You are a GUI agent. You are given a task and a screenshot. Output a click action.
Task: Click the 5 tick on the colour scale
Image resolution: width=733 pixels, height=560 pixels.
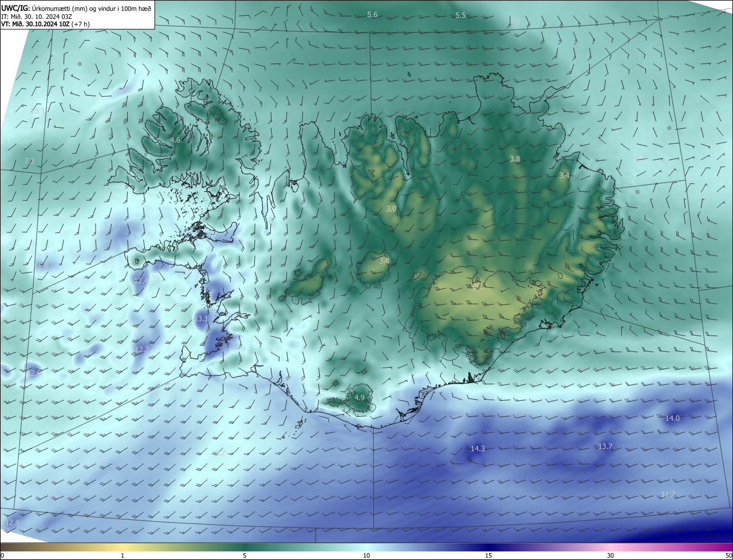[245, 556]
